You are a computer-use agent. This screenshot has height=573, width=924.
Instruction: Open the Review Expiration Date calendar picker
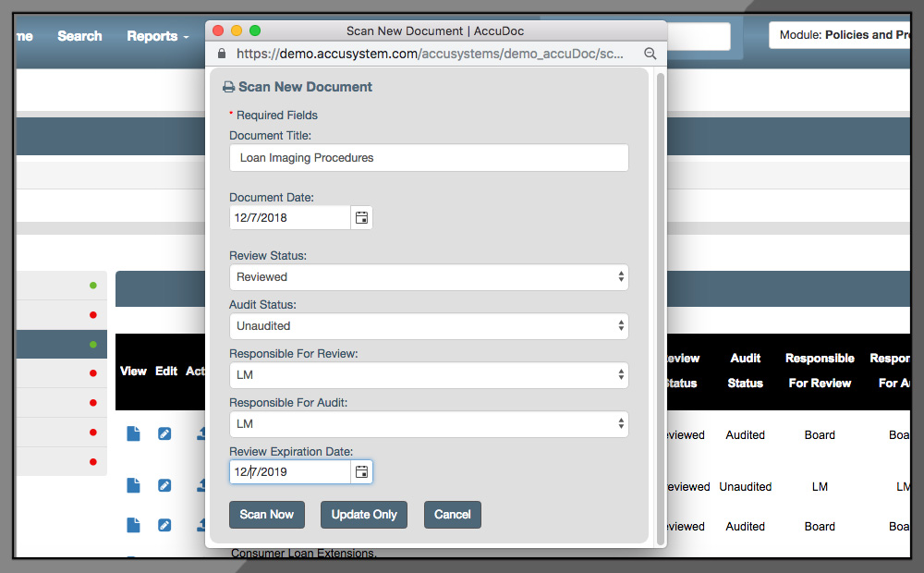click(x=361, y=472)
